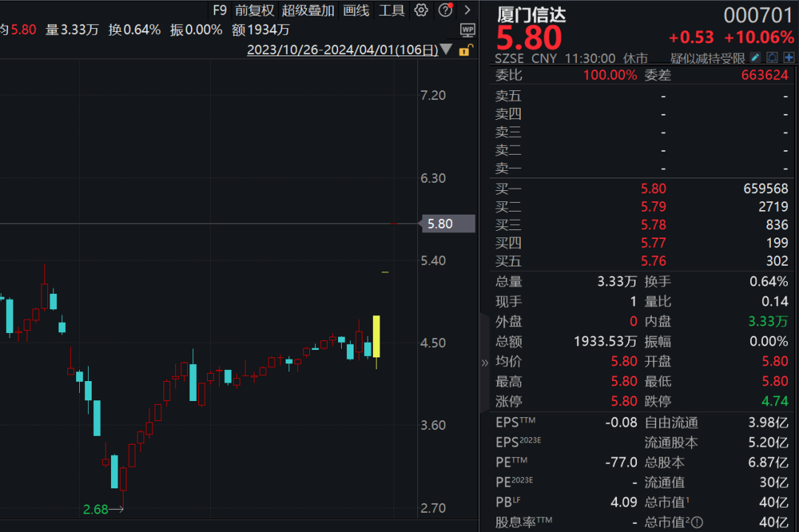Select the 画线 drawing menu
Viewport: 799px width, 532px height.
pos(356,10)
